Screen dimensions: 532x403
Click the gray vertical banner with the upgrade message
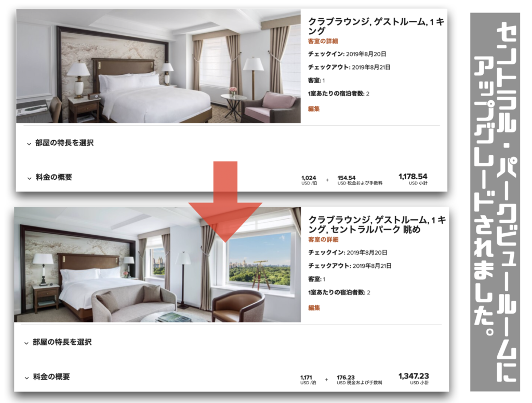pos(495,202)
